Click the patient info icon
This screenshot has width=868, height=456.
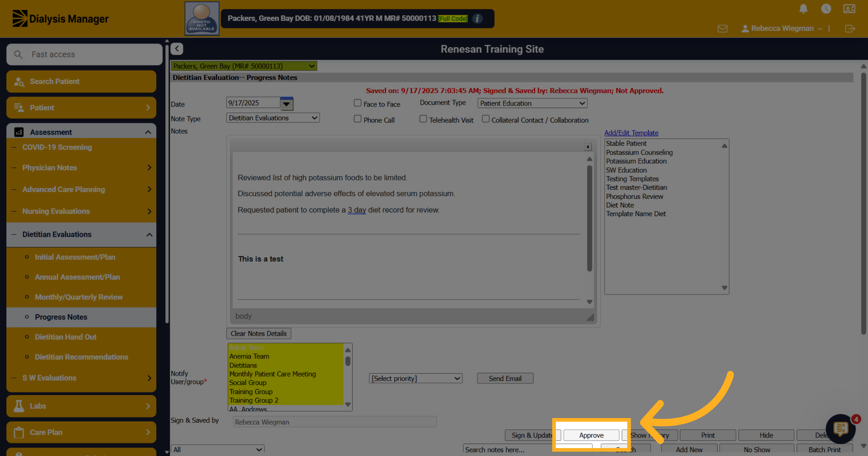[x=477, y=18]
